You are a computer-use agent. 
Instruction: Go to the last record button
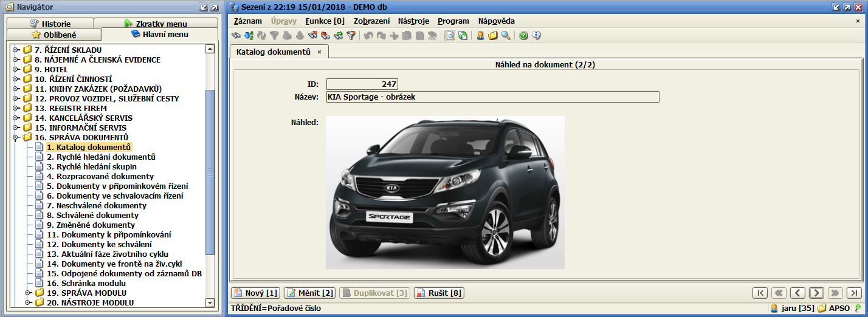[x=854, y=293]
